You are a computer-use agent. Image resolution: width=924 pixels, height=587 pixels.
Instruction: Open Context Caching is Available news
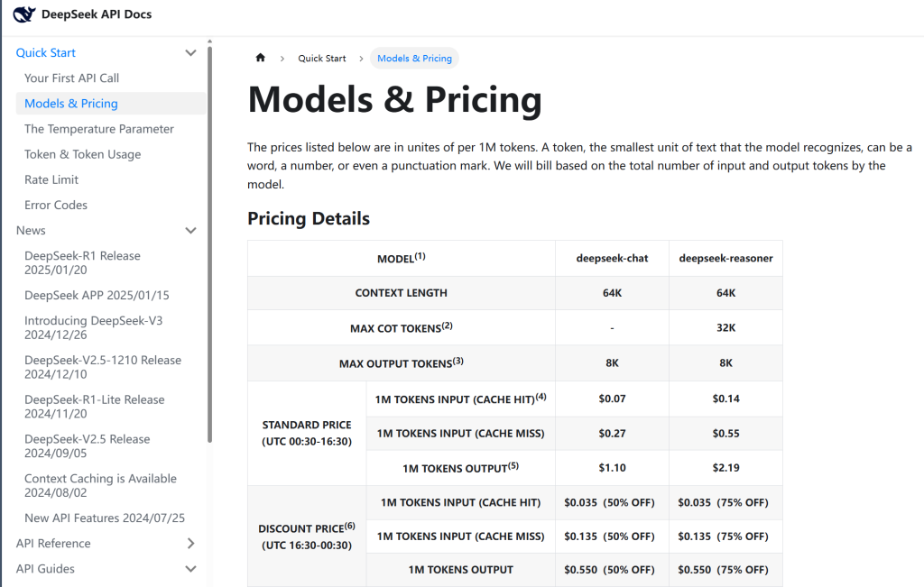click(100, 486)
